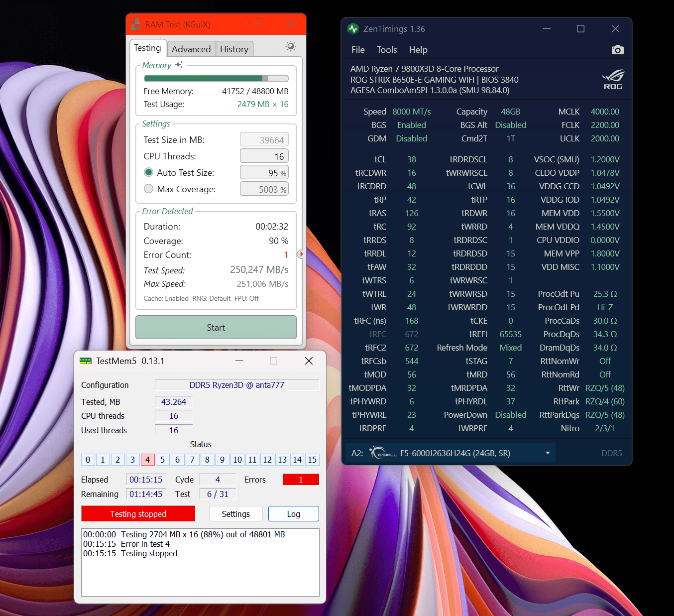The width and height of the screenshot is (674, 616).
Task: Click the Tested MB value 43.264
Action: (174, 402)
